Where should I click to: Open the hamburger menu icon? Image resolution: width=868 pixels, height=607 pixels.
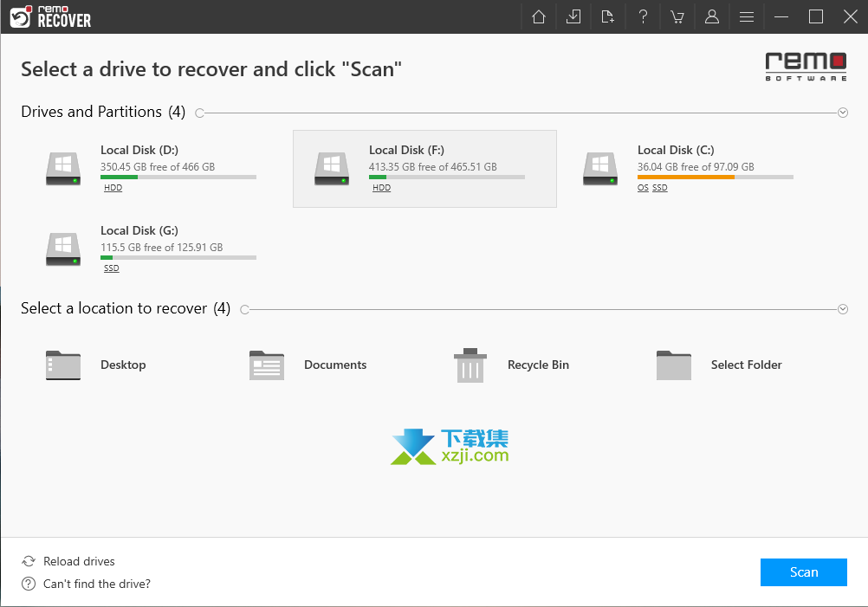(x=747, y=17)
